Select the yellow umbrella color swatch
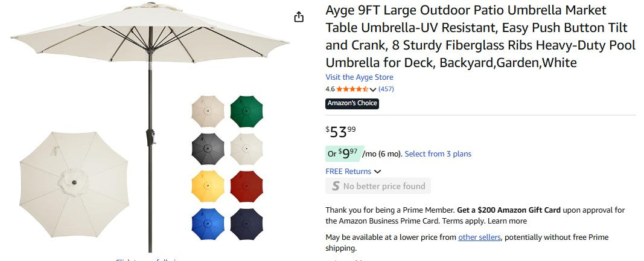Screen dimensions: 644x261 [208, 186]
